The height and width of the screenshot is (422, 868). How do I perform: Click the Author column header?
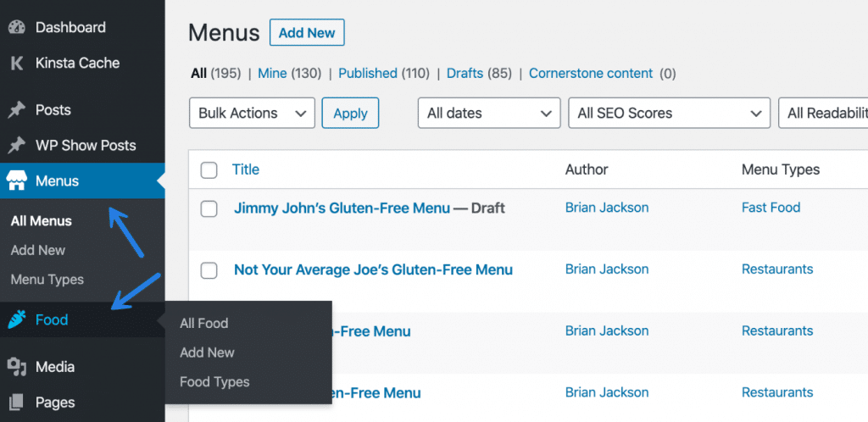587,169
